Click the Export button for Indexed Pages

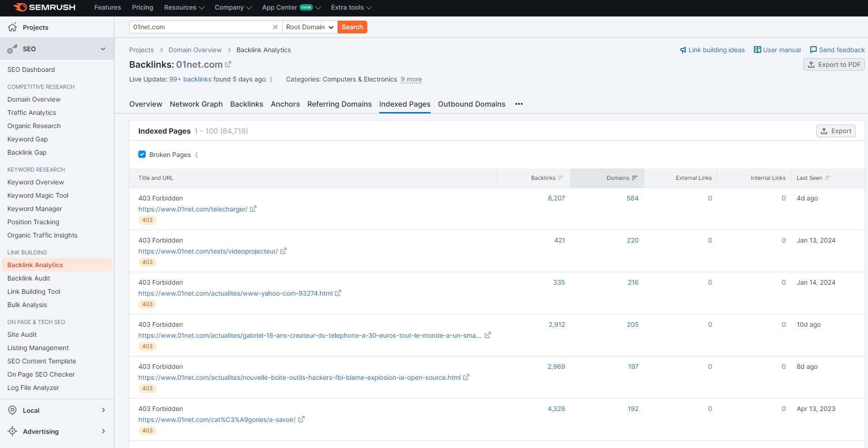(x=835, y=131)
